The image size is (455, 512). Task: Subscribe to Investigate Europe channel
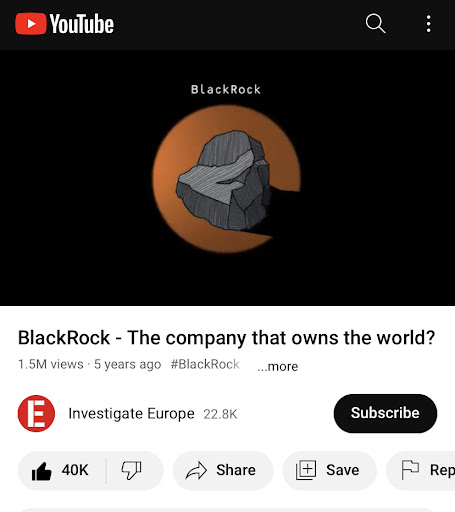[385, 413]
